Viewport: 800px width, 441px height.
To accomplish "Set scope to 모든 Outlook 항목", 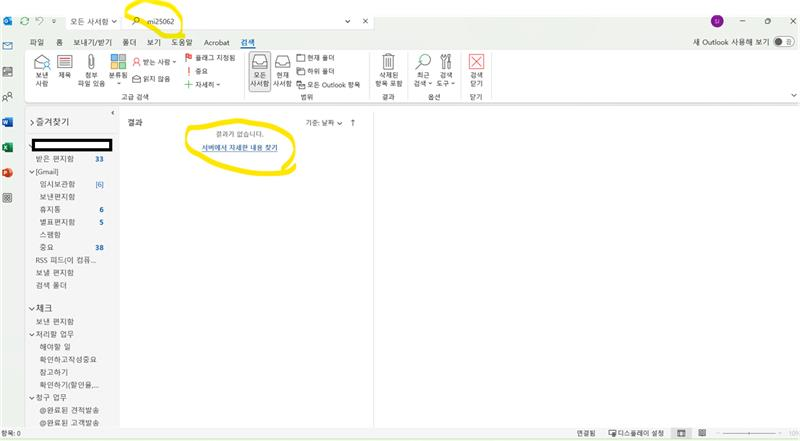I will [x=328, y=85].
